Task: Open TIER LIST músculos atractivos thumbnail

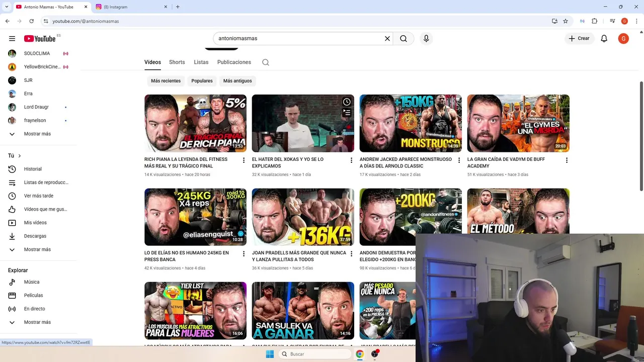Action: [195, 311]
